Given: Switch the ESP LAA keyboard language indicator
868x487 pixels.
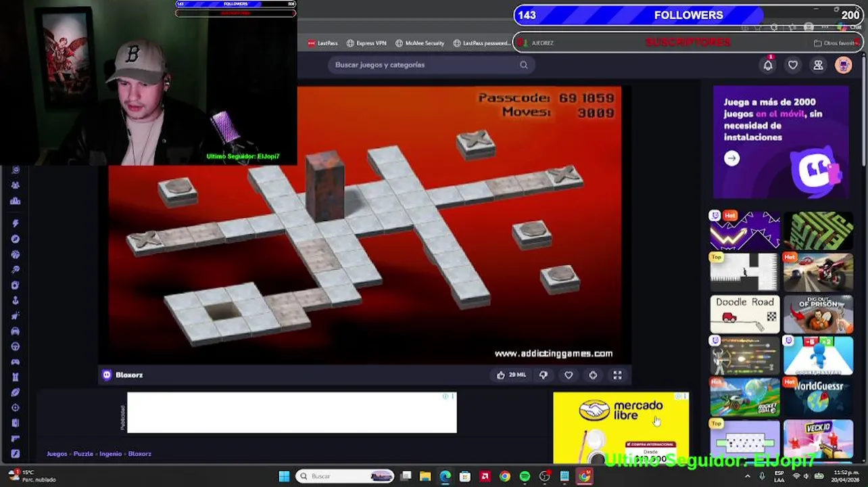Looking at the screenshot, I should point(779,476).
